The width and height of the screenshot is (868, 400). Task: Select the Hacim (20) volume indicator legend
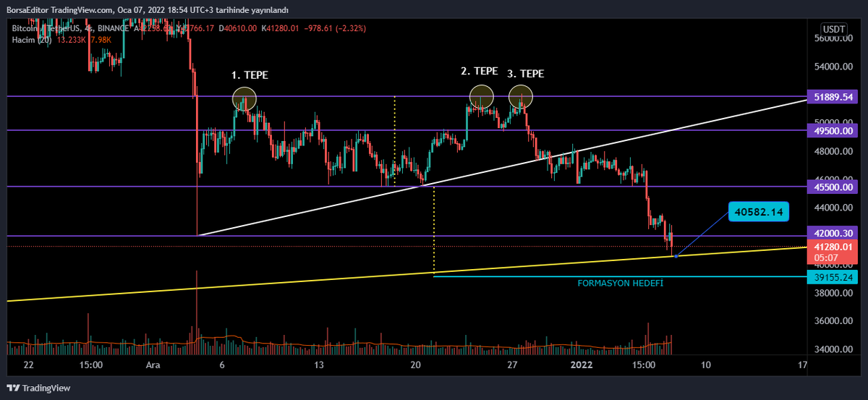[x=30, y=39]
